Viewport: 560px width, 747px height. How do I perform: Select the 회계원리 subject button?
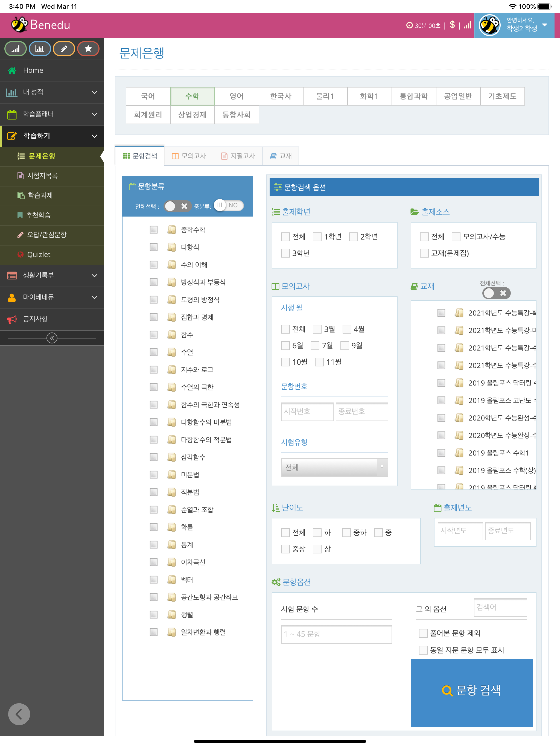coord(148,115)
